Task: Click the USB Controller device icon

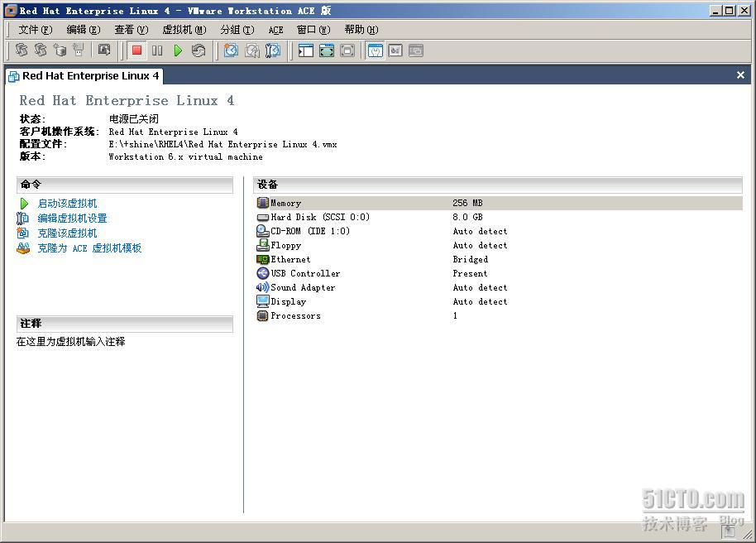Action: 263,273
